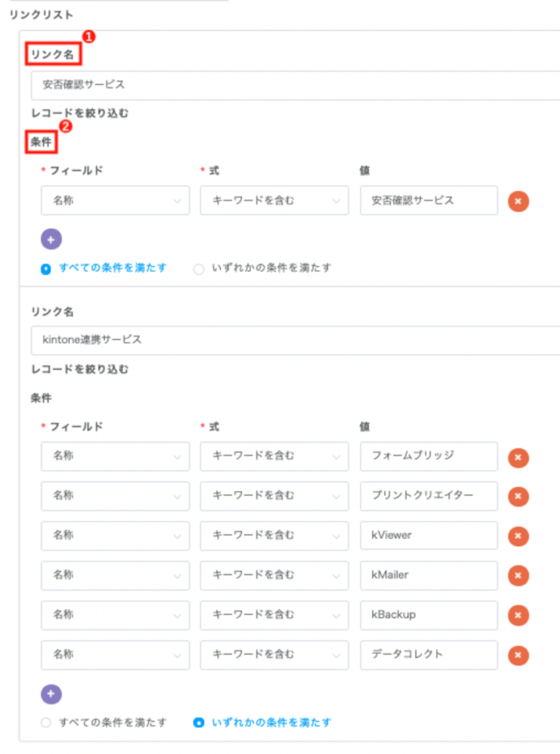
Task: Select すべての条件を満たす for first link
Action: [x=46, y=268]
